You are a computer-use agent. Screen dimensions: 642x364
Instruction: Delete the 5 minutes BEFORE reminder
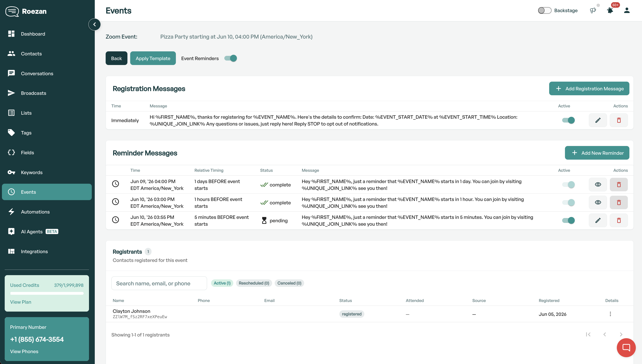coord(619,221)
